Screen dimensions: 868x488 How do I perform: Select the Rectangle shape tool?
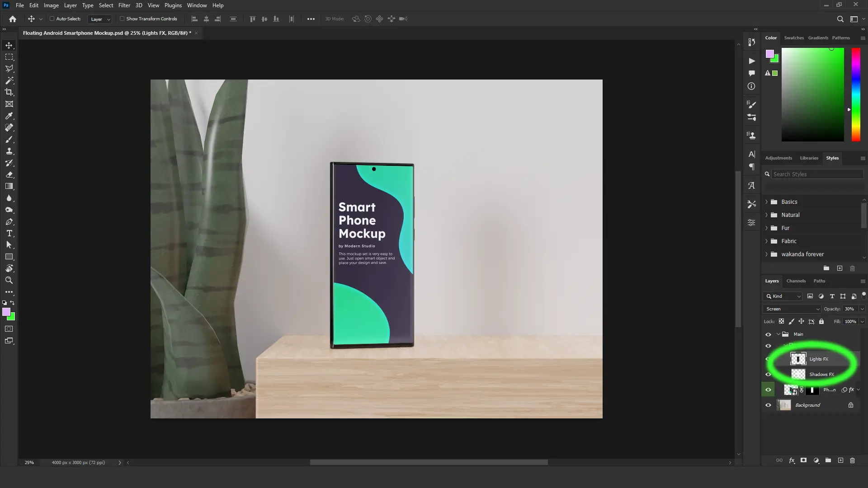9,257
